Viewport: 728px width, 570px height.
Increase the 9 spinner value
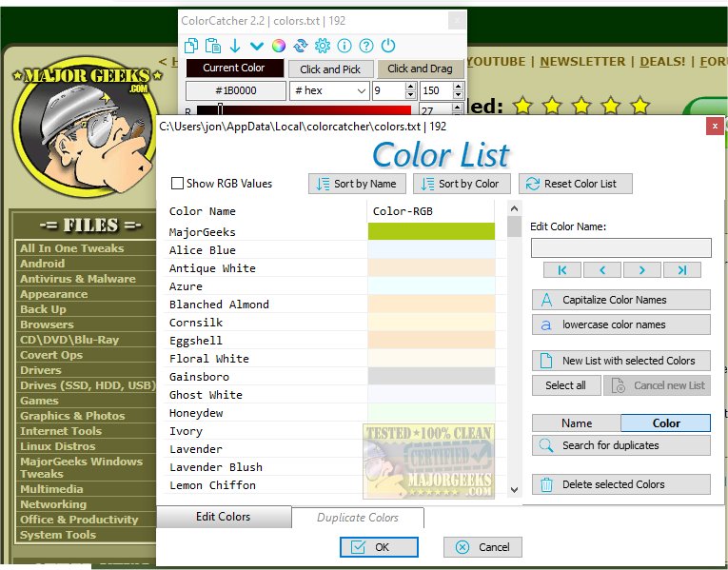click(410, 87)
